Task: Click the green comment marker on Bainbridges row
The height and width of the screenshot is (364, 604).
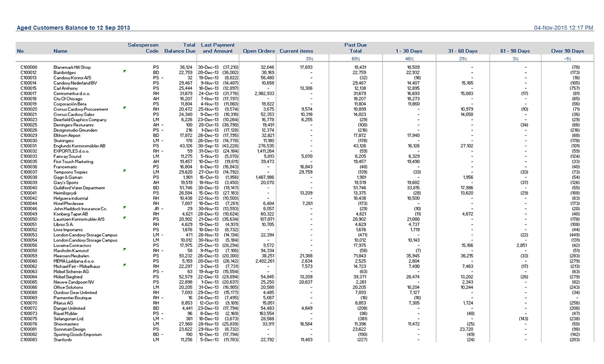Action: (x=125, y=71)
